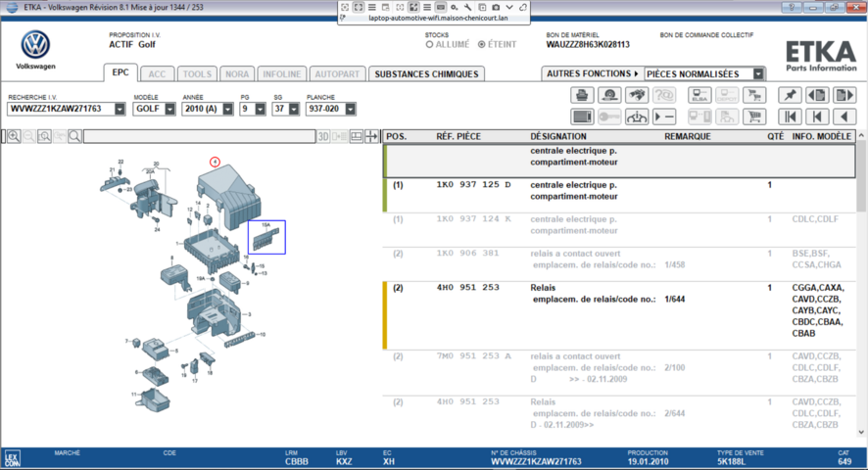Click the arrow-dash toggle icon
This screenshot has width=868, height=470.
pyautogui.click(x=663, y=117)
